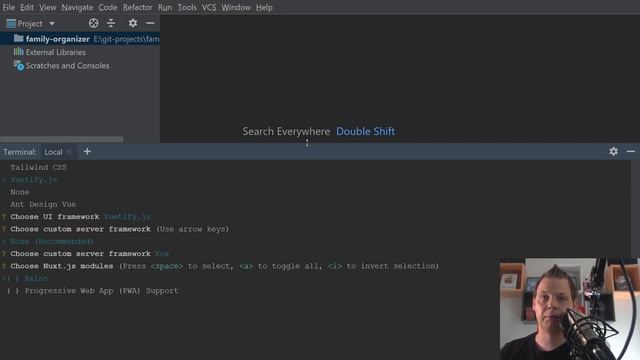Image resolution: width=640 pixels, height=360 pixels.
Task: Click the External Libraries icon
Action: pos(18,51)
